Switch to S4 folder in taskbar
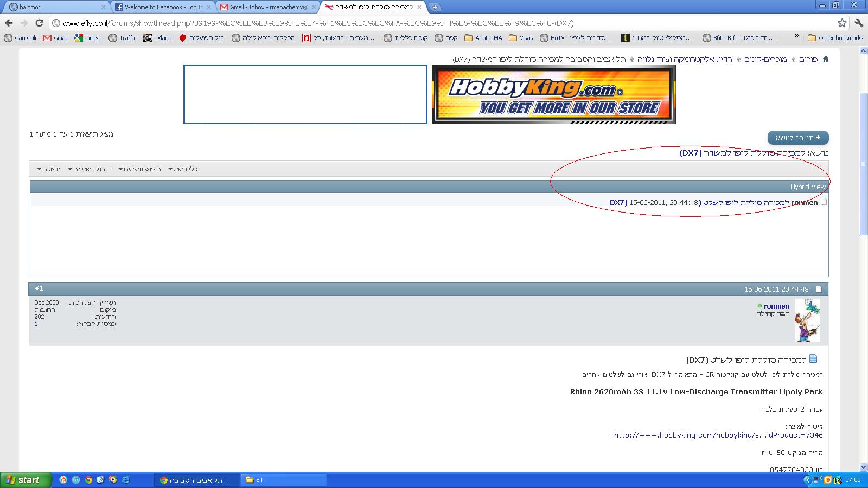868x488 pixels. tap(283, 480)
